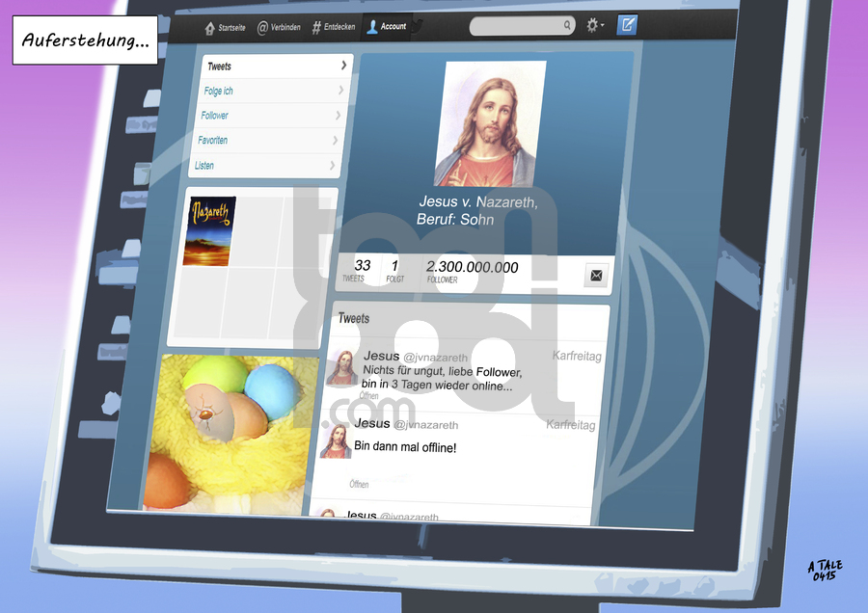Open the Entdecken hashtag tab
The image size is (868, 613).
pyautogui.click(x=334, y=27)
